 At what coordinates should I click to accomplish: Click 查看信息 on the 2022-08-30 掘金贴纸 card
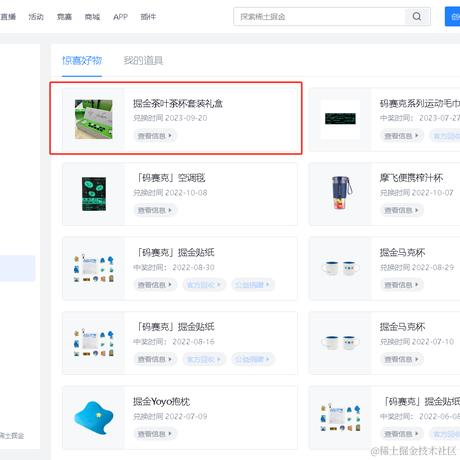(x=155, y=285)
